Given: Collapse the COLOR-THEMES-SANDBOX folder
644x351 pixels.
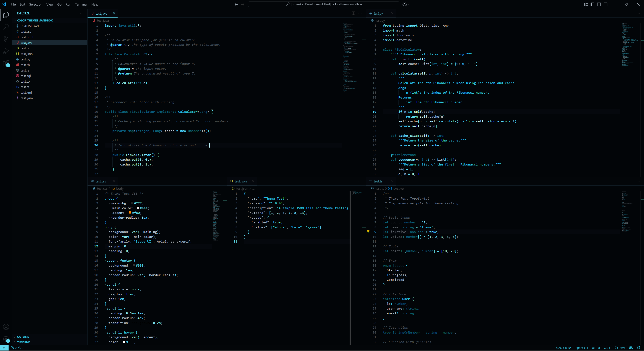Looking at the screenshot, I should (35, 20).
